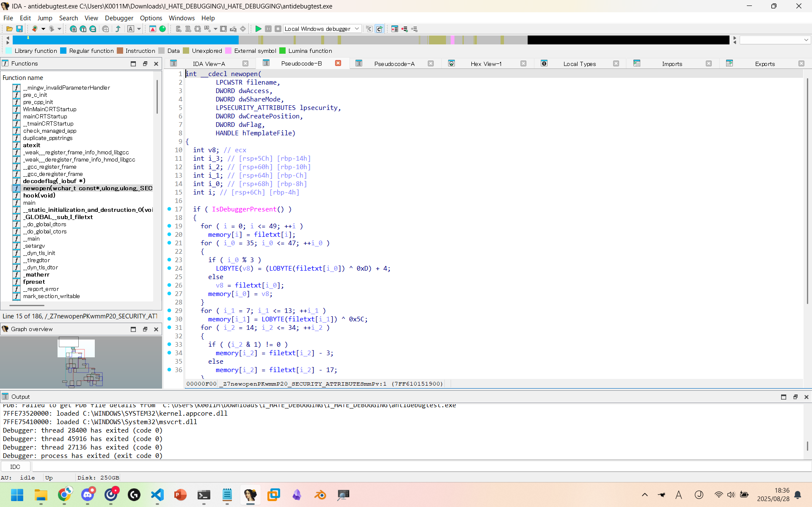Viewport: 812px width, 507px height.
Task: Close the Functions panel
Action: click(156, 63)
